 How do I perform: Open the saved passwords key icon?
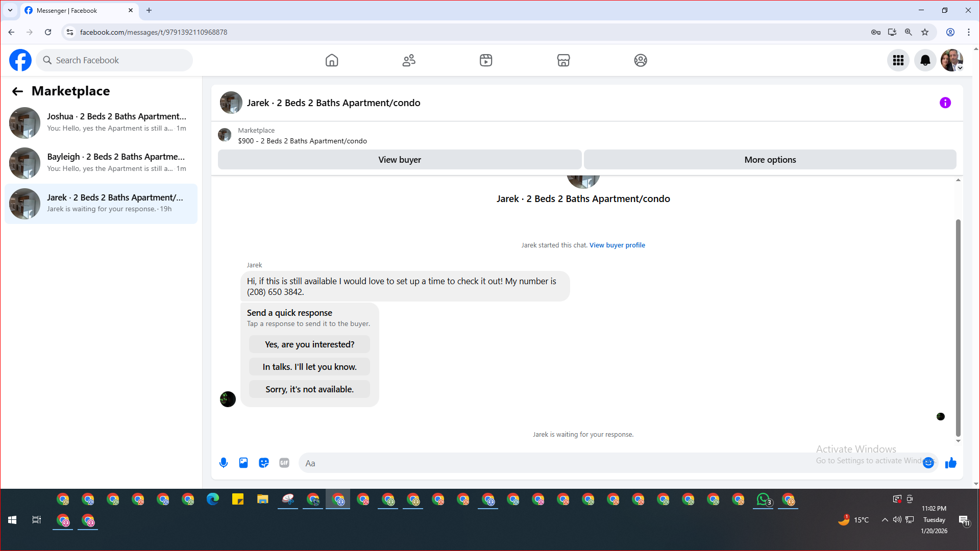click(876, 32)
